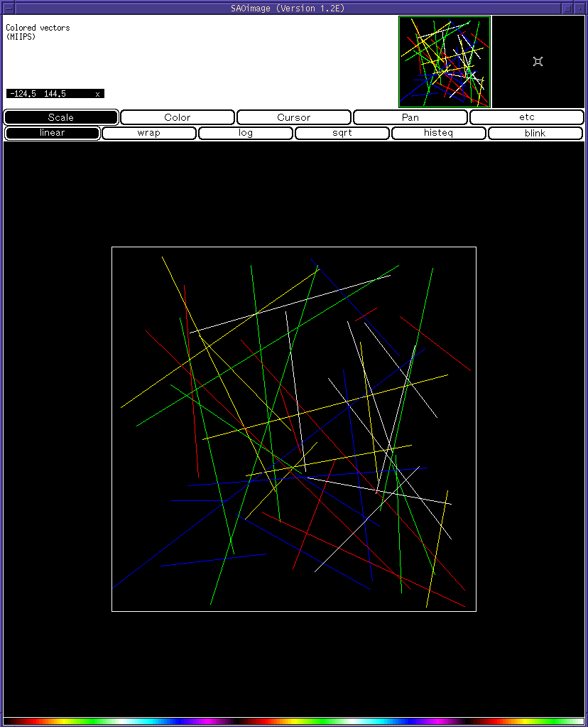The image size is (588, 727).
Task: Apply log intensity scaling
Action: point(245,133)
